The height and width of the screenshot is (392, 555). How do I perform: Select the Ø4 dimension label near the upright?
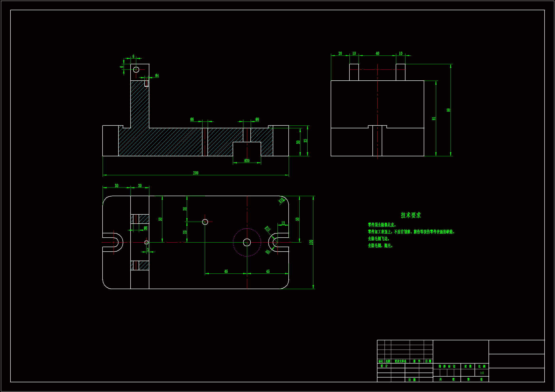pos(157,76)
